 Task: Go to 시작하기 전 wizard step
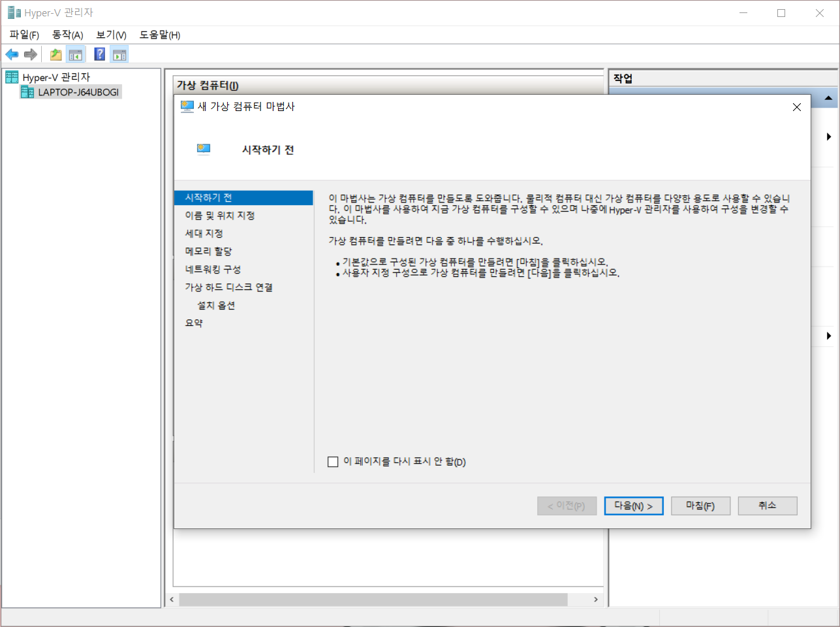(244, 198)
